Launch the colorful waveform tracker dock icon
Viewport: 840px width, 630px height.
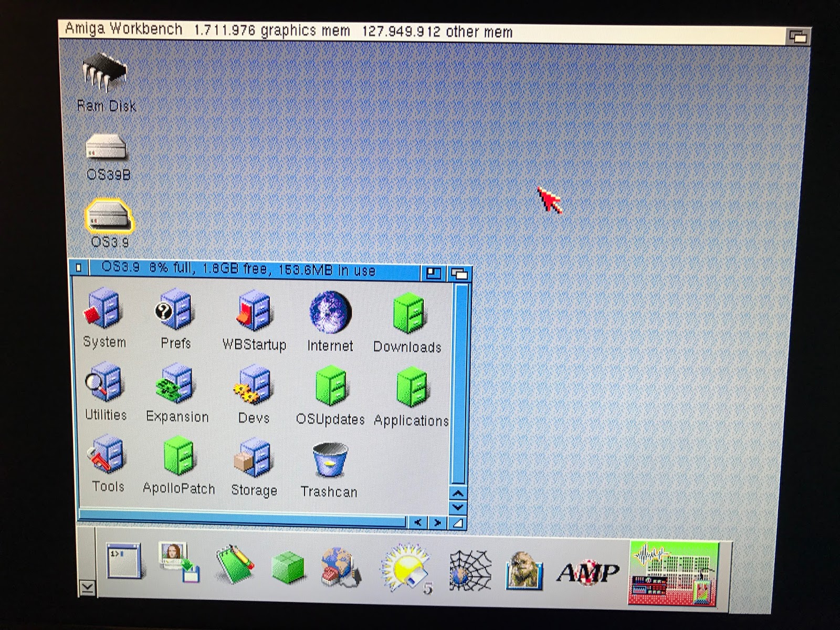pyautogui.click(x=673, y=574)
